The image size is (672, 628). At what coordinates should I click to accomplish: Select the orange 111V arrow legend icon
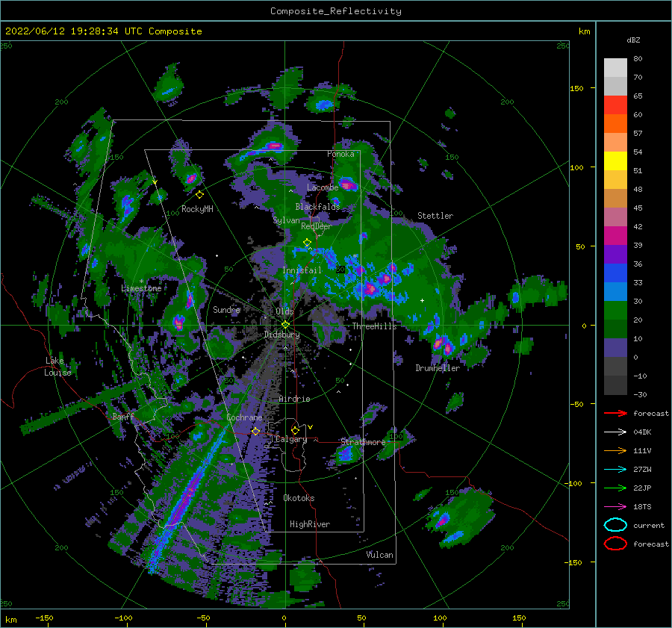615,450
